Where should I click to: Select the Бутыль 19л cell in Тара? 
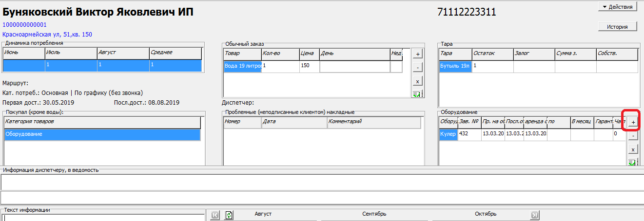[455, 66]
